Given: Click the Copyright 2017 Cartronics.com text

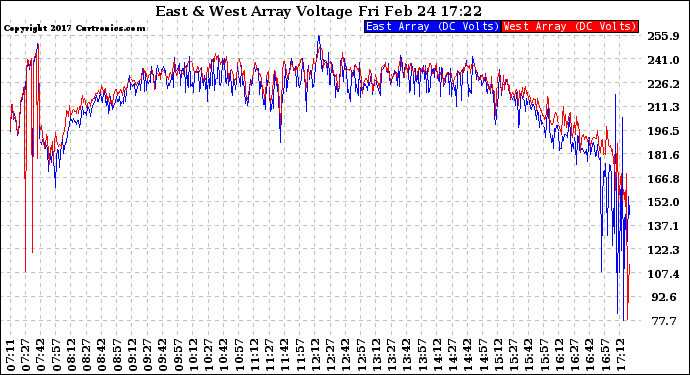Looking at the screenshot, I should [74, 28].
